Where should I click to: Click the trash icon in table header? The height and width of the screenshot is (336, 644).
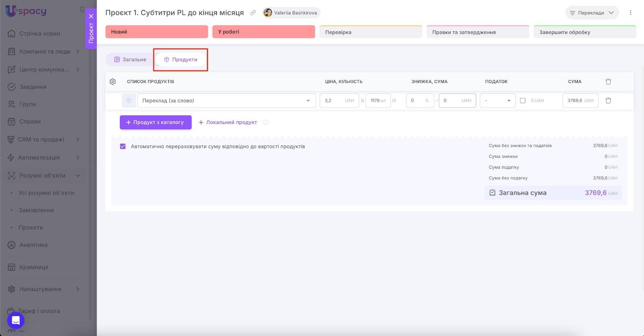click(608, 82)
